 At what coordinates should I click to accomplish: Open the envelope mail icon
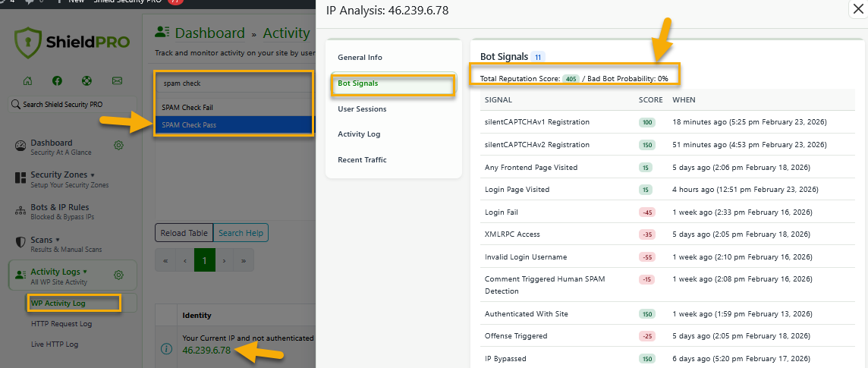pyautogui.click(x=117, y=80)
